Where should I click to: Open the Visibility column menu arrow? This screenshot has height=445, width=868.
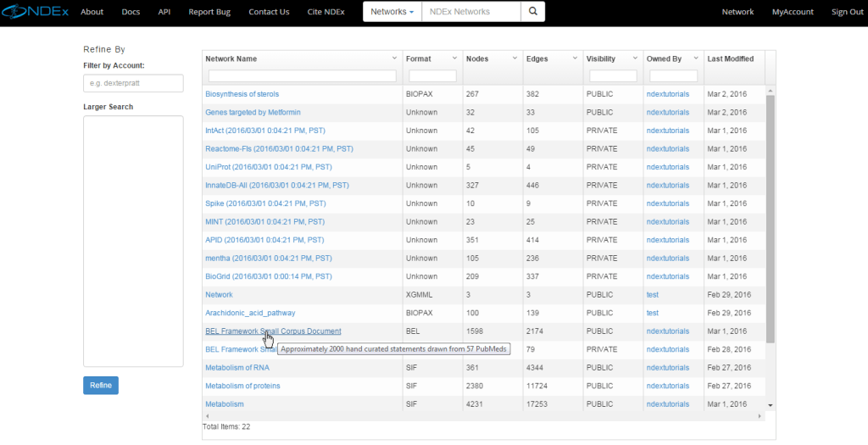(x=635, y=58)
